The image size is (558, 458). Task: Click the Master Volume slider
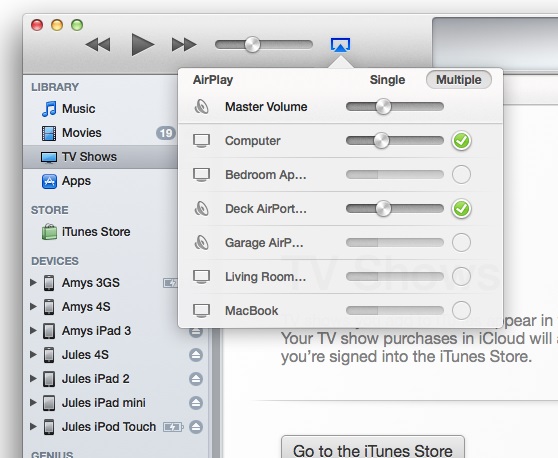(395, 106)
